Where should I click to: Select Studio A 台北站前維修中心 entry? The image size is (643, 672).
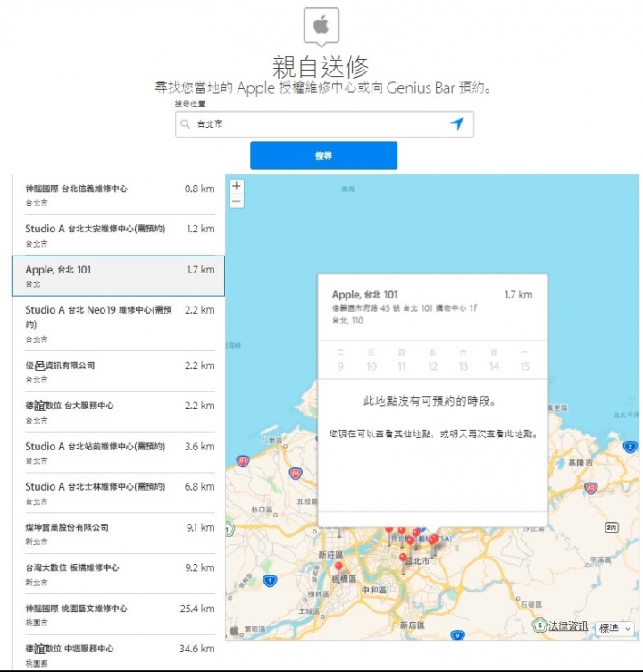click(120, 452)
